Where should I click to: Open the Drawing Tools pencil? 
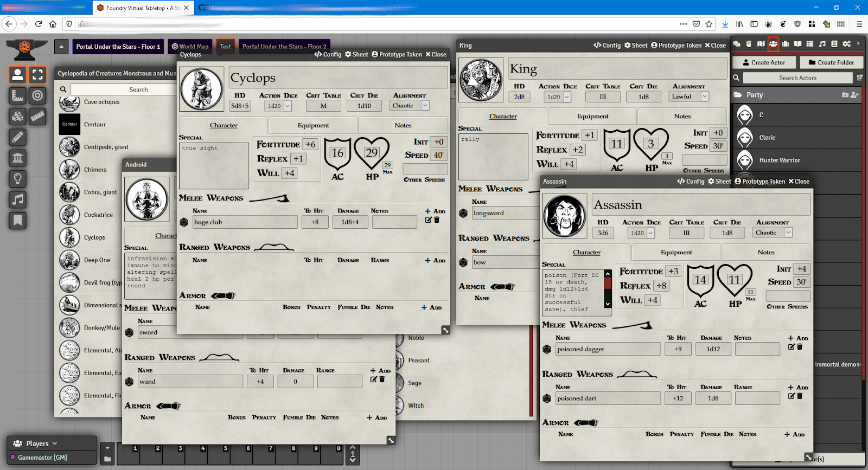click(x=17, y=137)
